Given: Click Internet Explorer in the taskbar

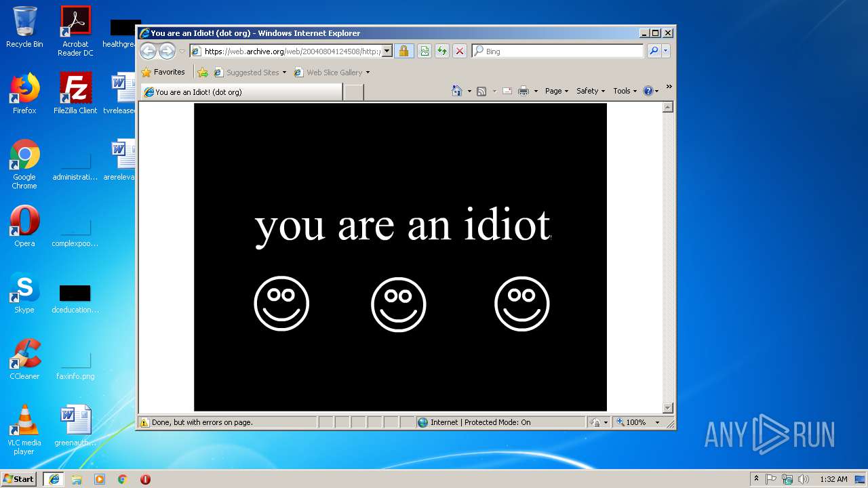Looking at the screenshot, I should coord(54,479).
